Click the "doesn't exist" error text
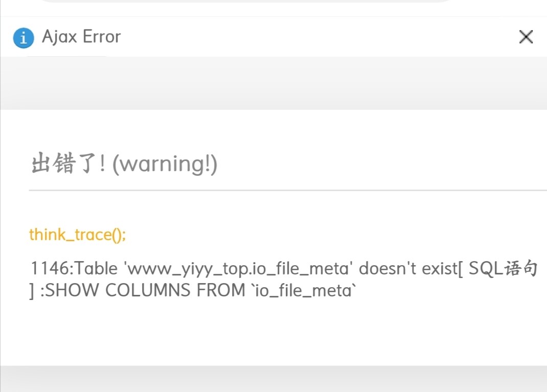Screen dimensions: 547x392 click(x=408, y=268)
